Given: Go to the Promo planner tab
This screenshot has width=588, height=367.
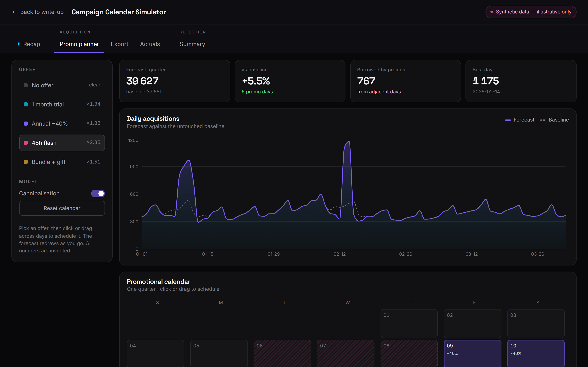Looking at the screenshot, I should 79,44.
